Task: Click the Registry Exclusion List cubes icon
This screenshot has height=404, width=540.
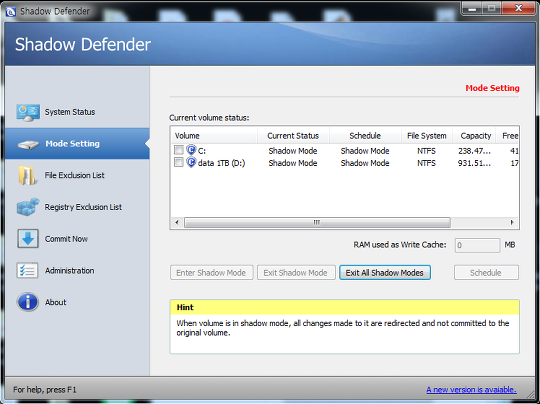Action: click(x=28, y=207)
